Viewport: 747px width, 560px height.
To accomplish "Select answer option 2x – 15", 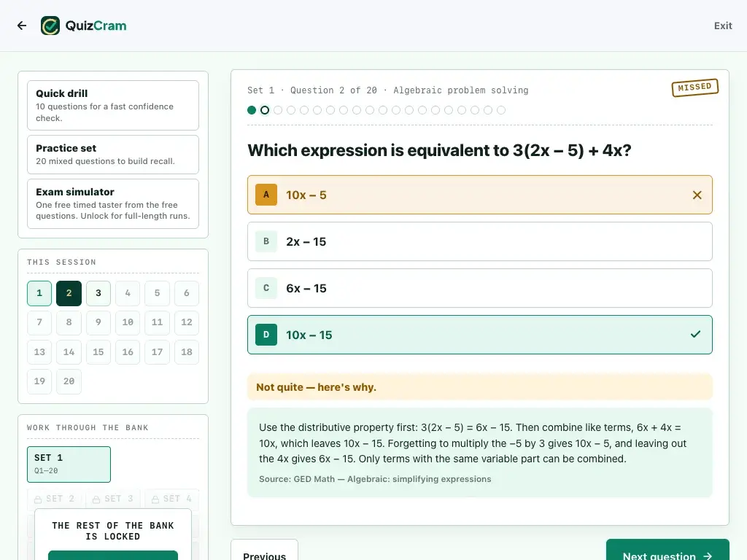I will point(480,241).
